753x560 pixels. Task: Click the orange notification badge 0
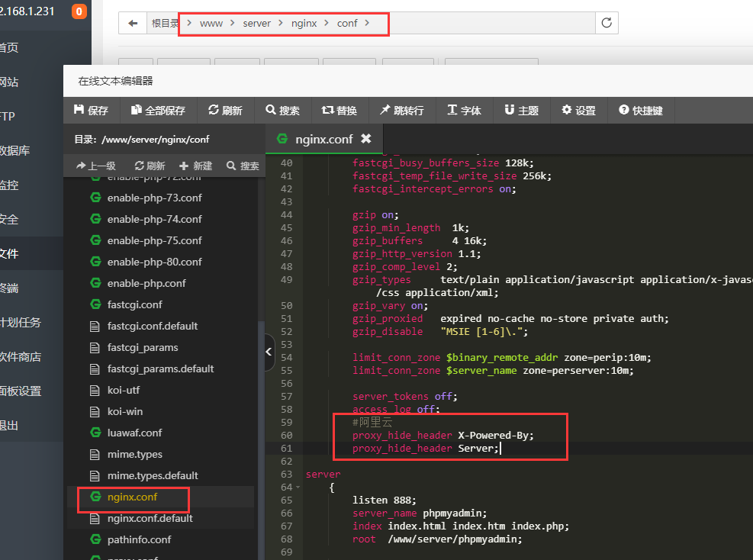[79, 11]
